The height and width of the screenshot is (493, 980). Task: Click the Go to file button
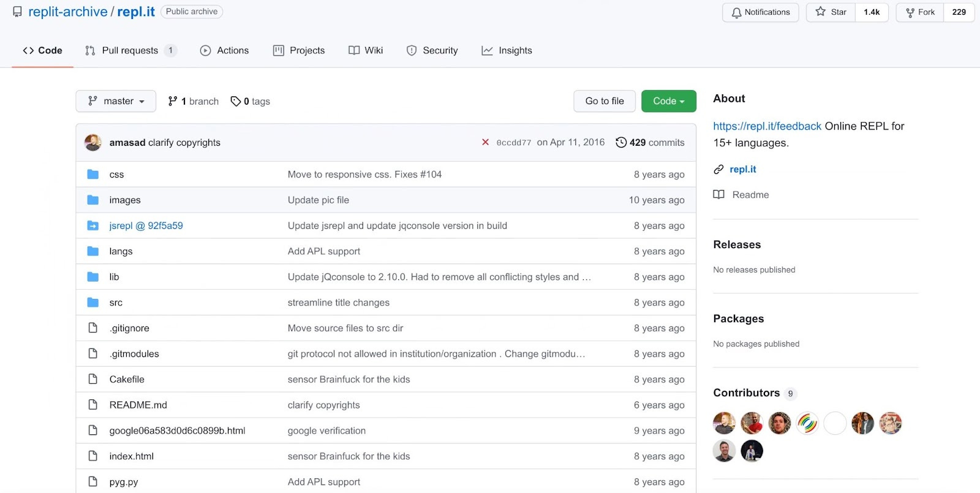click(605, 101)
